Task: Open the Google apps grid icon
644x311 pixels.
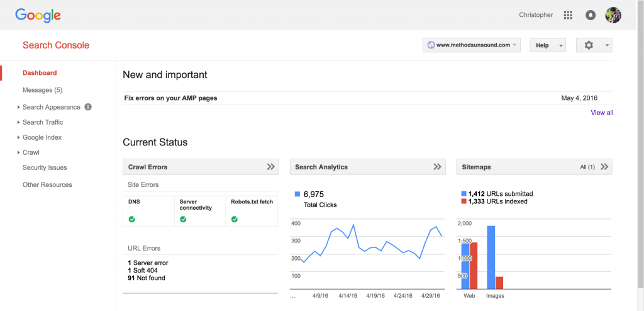Action: pyautogui.click(x=568, y=15)
